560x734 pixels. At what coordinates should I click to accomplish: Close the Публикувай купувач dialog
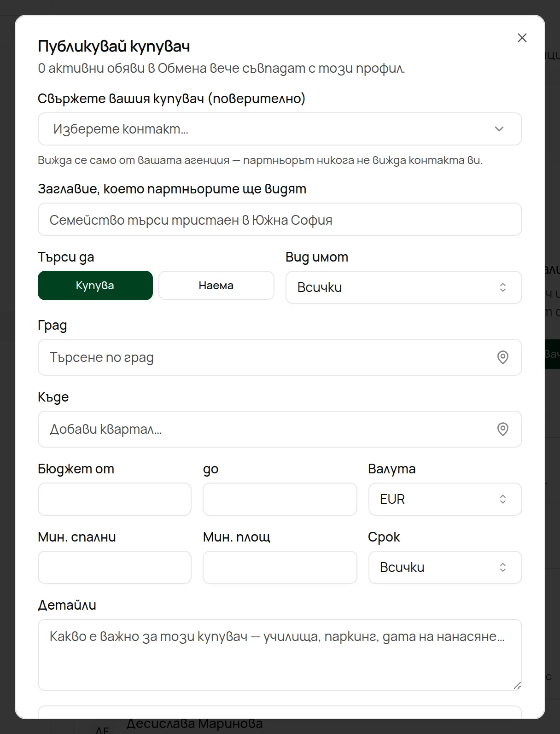pos(522,38)
